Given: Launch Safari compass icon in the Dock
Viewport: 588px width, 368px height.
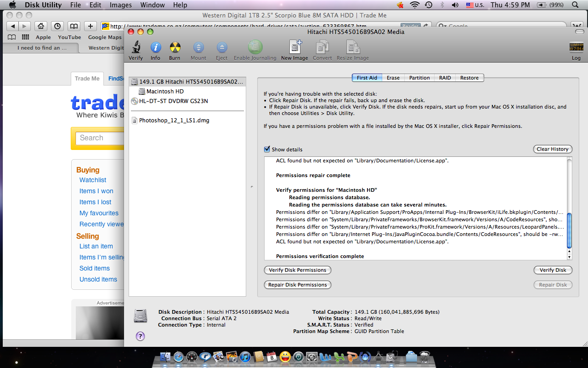Looking at the screenshot, I should coord(179,357).
